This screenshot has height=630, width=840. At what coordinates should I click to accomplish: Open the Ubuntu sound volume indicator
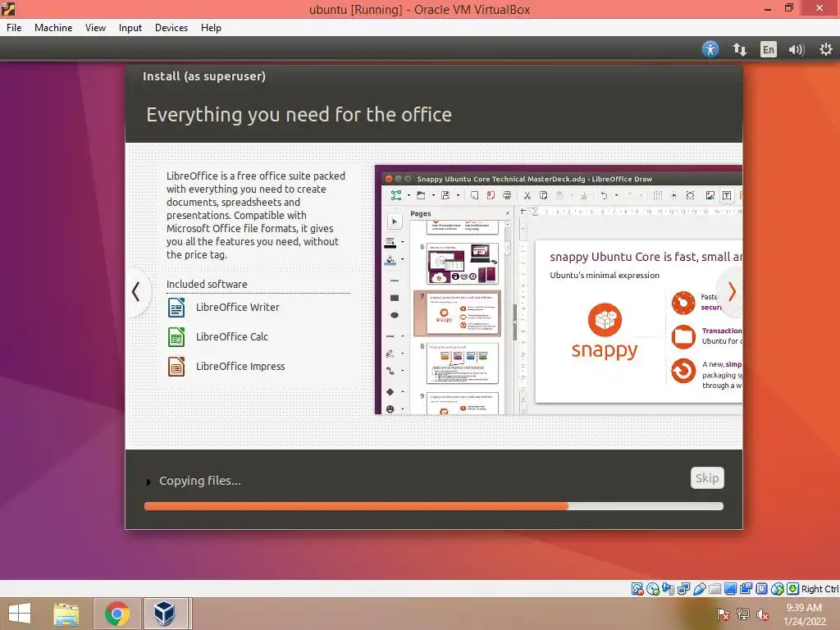[x=797, y=49]
